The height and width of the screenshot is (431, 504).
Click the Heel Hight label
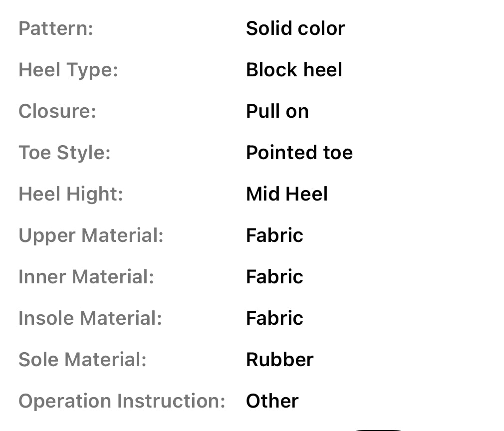pyautogui.click(x=71, y=194)
